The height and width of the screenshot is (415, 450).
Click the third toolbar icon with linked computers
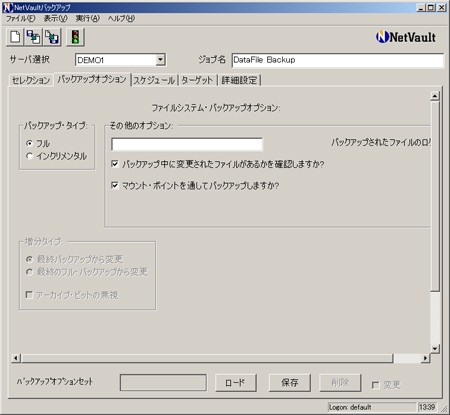[x=52, y=37]
